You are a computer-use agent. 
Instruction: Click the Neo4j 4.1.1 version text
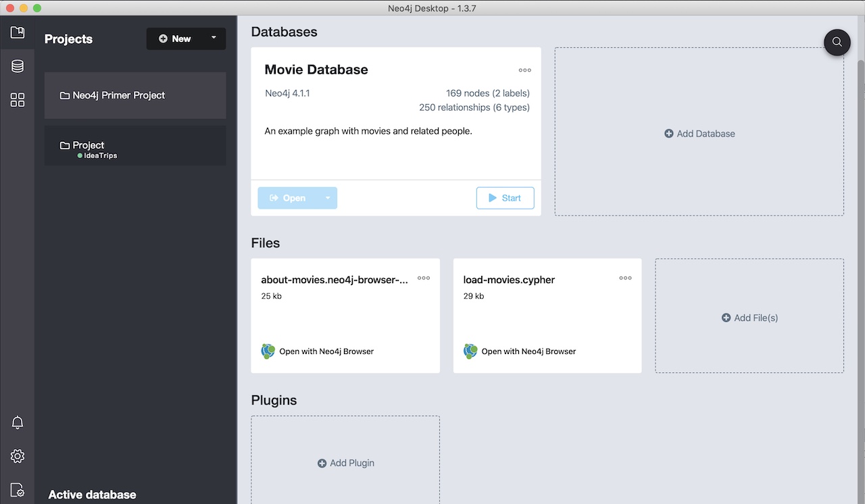point(287,93)
